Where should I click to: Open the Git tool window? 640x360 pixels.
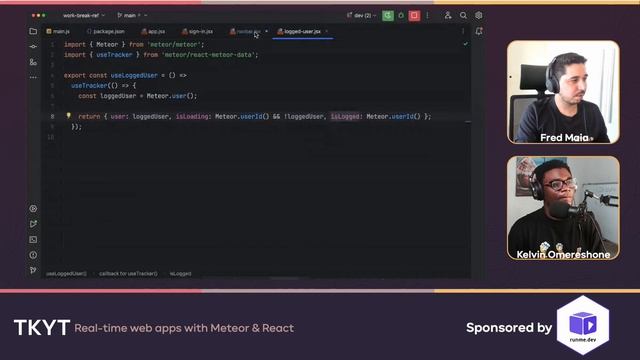33,270
